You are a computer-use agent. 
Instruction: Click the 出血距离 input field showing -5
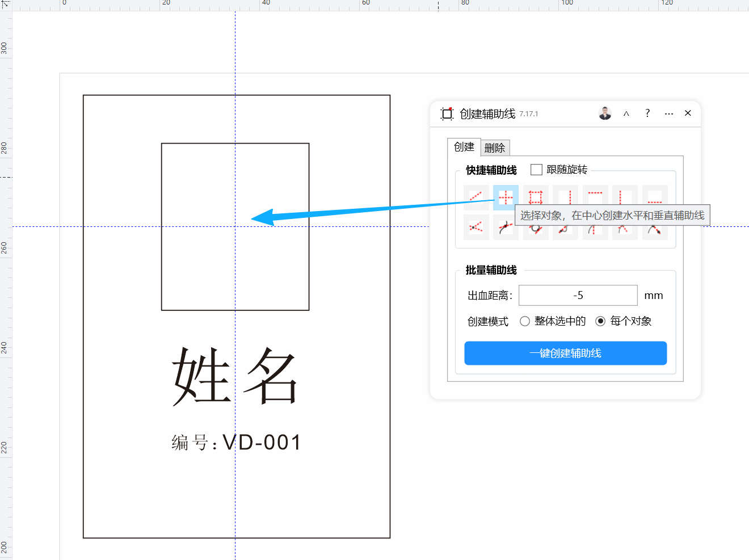[x=578, y=295]
